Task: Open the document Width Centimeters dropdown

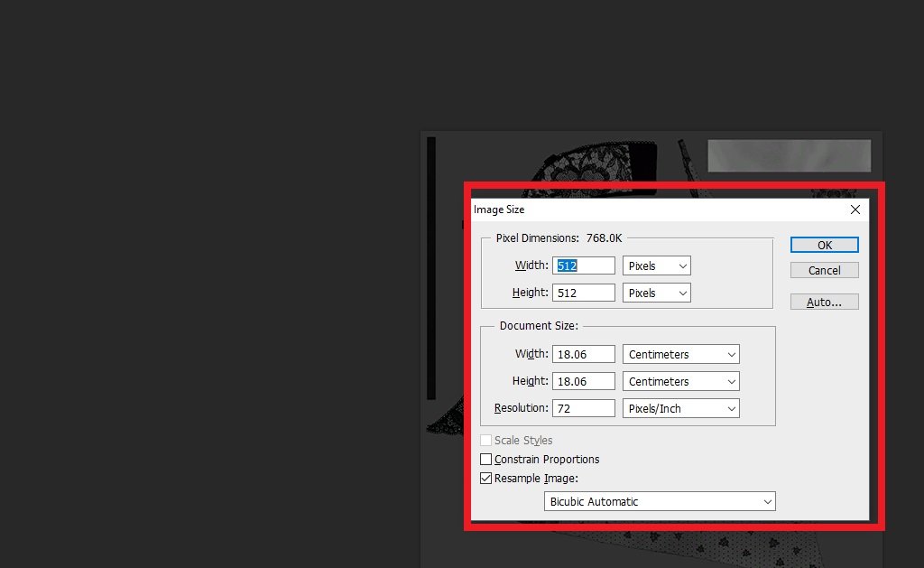Action: (681, 354)
